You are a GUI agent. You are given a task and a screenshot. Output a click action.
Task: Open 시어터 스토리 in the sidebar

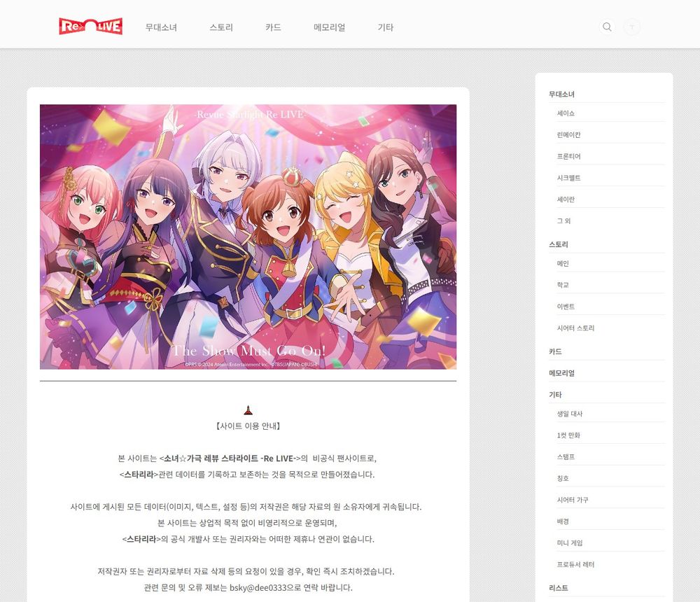click(x=575, y=328)
